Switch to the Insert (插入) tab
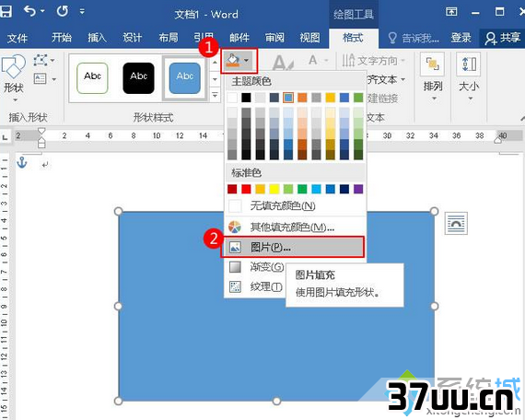This screenshot has width=525, height=420. tap(97, 38)
